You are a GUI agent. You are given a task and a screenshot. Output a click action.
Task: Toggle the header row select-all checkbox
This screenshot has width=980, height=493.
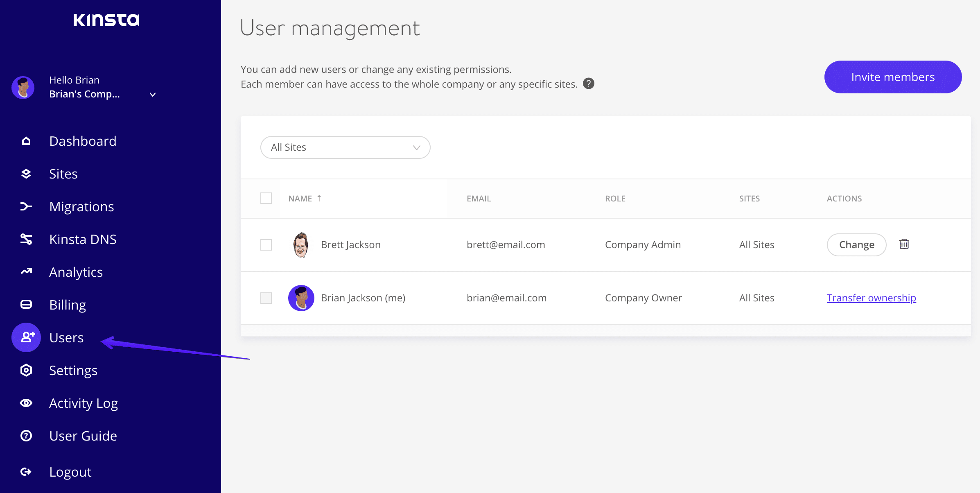point(266,198)
